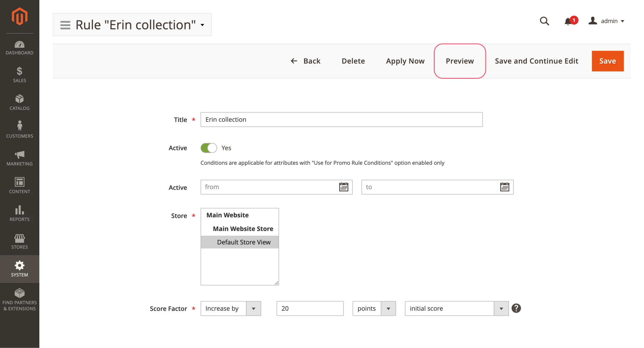Click the hamburger menu icon beside rule title
644x348 pixels.
click(65, 25)
